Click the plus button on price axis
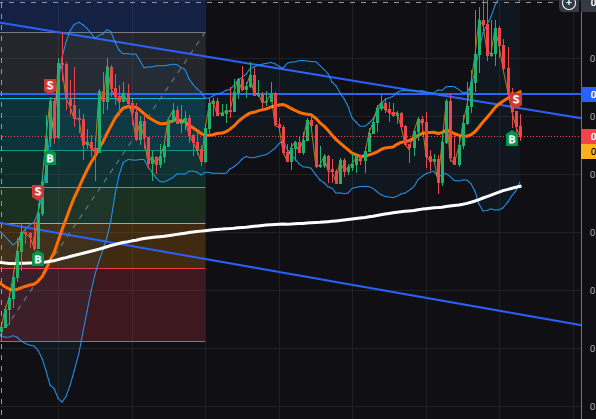The image size is (596, 419). point(569,4)
